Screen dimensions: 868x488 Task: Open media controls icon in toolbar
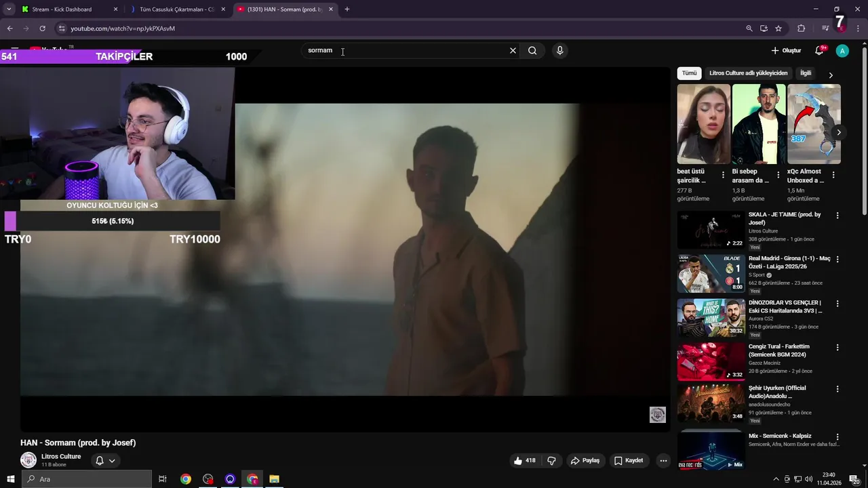[x=825, y=28]
